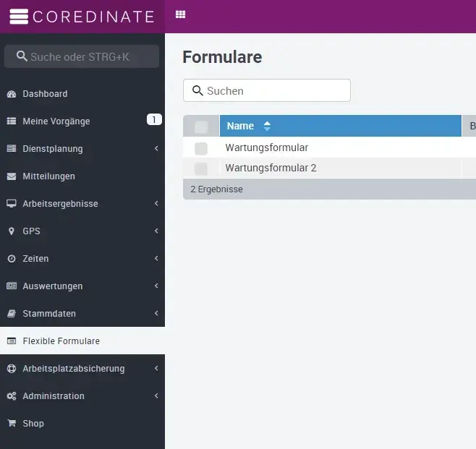Toggle the select-all checkbox in table header

pyautogui.click(x=201, y=127)
